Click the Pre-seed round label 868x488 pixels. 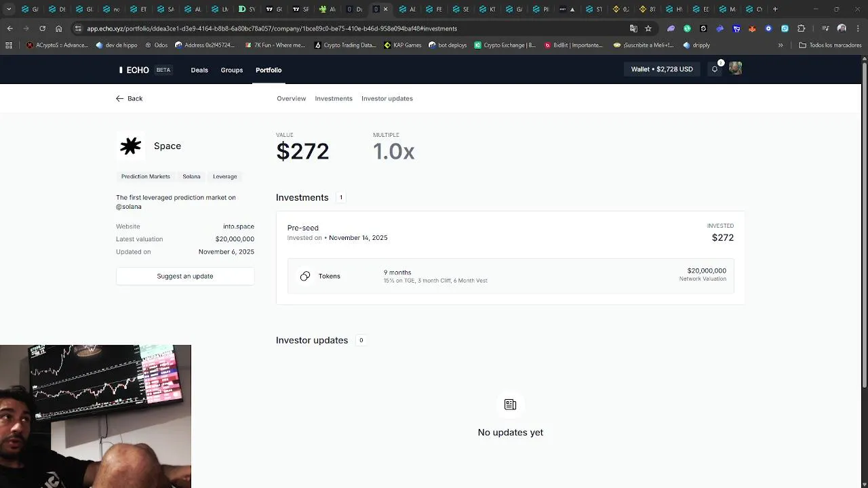303,228
